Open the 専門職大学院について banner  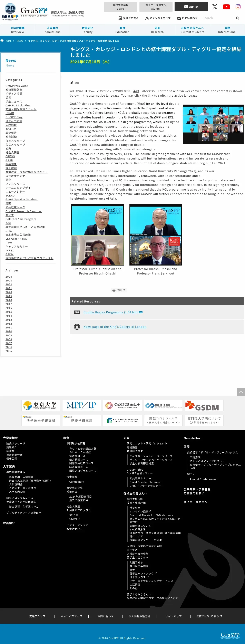[x=204, y=420]
